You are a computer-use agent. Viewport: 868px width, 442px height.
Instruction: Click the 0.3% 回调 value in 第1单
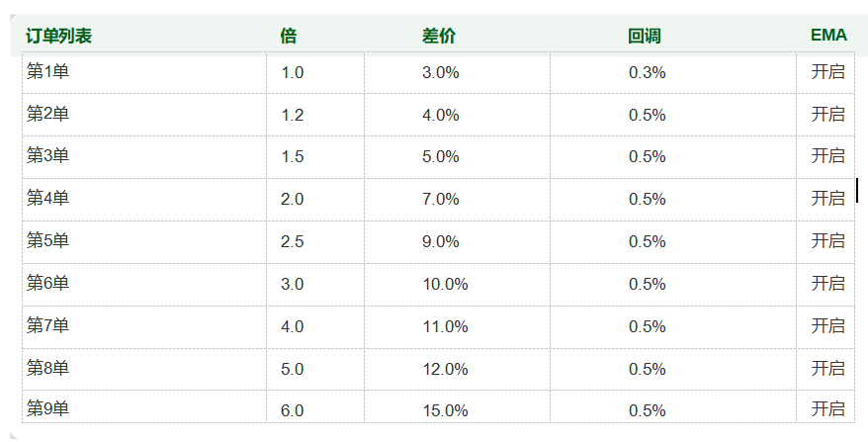coord(648,72)
